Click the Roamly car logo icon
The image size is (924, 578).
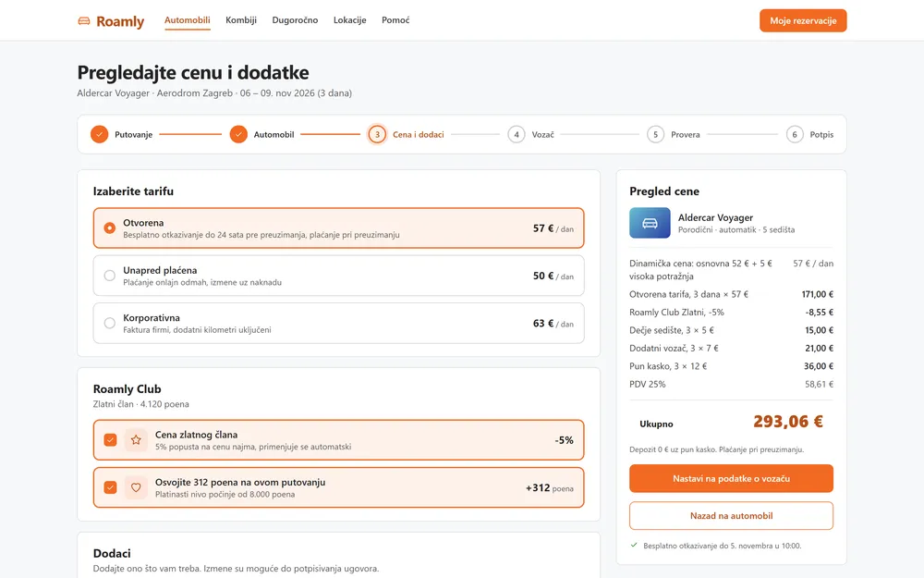click(84, 21)
